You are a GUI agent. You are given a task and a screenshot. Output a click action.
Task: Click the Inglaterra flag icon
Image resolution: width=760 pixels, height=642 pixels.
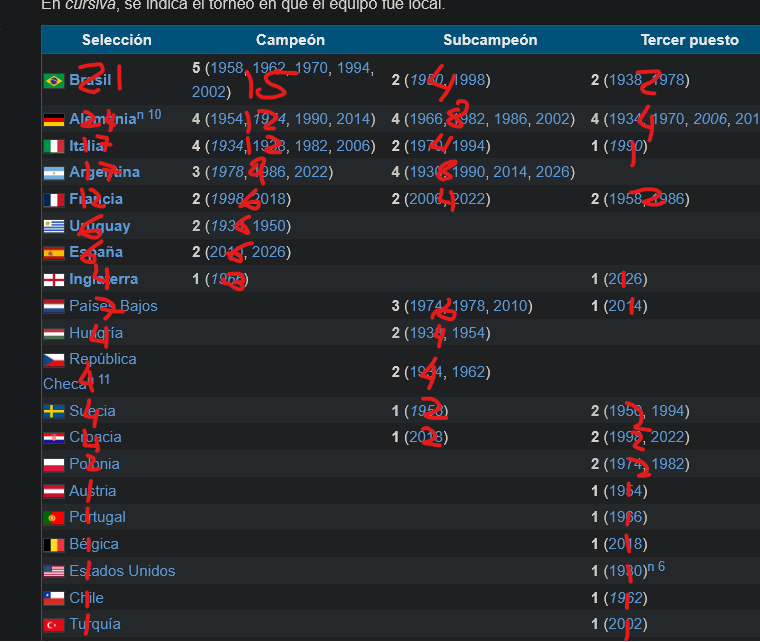click(x=54, y=280)
